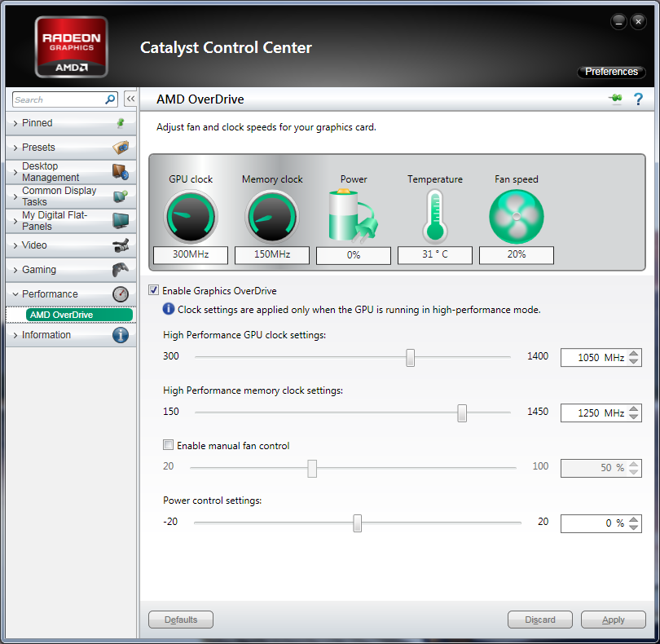Click the Memory clock gauge dial
This screenshot has height=644, width=660.
(272, 217)
